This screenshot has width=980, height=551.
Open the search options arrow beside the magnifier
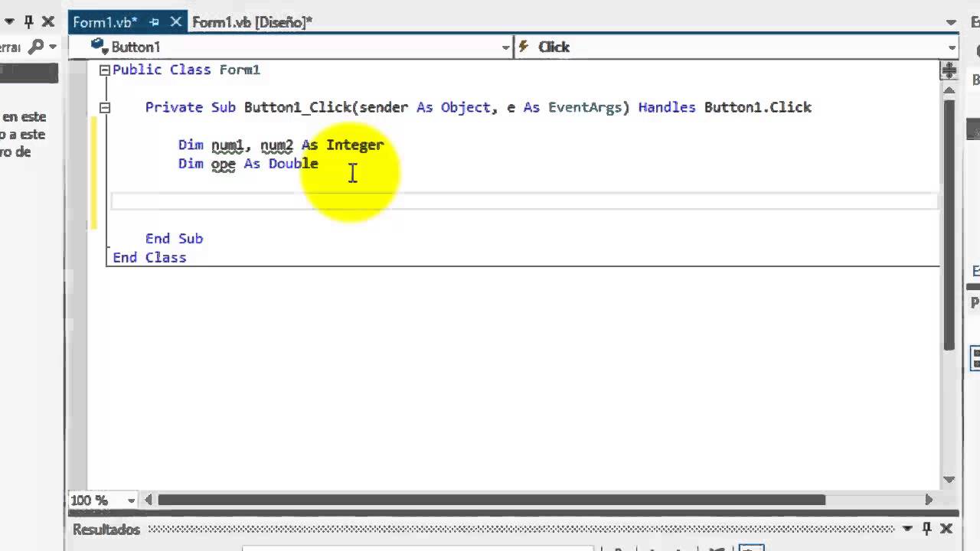tap(53, 47)
